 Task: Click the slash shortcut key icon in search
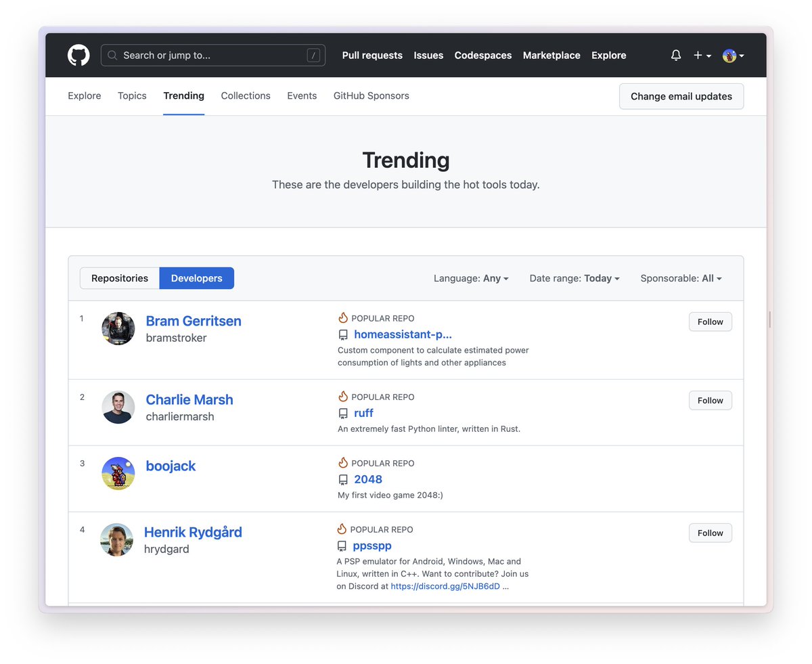[313, 56]
